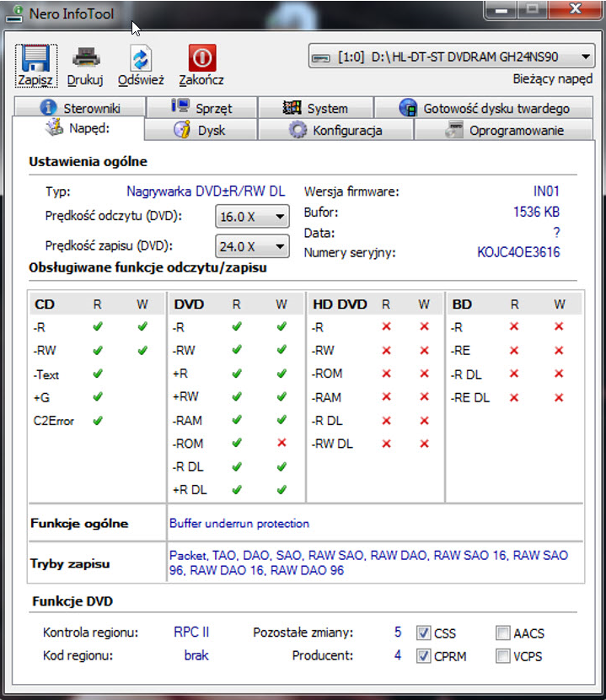Click the Funkcje DVD section heading
This screenshot has width=606, height=700.
tap(72, 600)
